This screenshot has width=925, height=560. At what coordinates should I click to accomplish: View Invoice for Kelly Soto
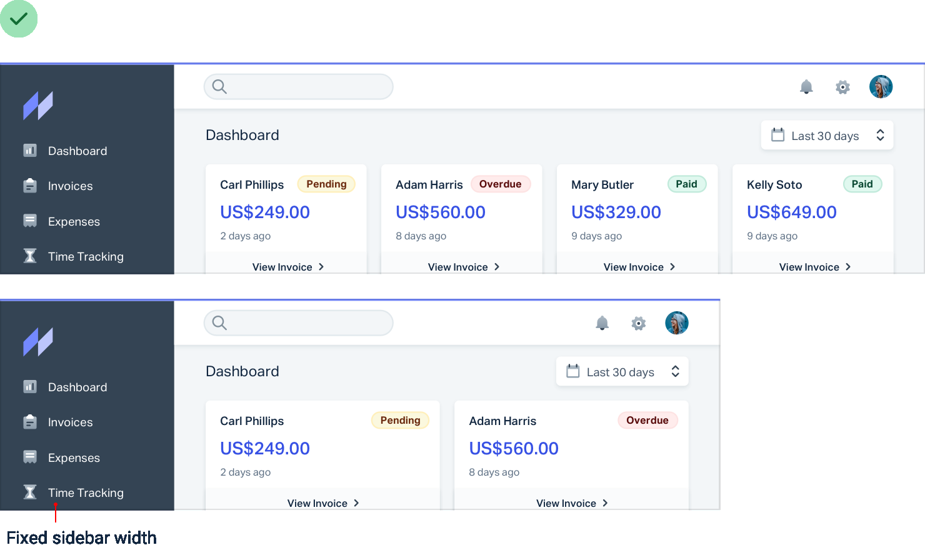click(815, 267)
